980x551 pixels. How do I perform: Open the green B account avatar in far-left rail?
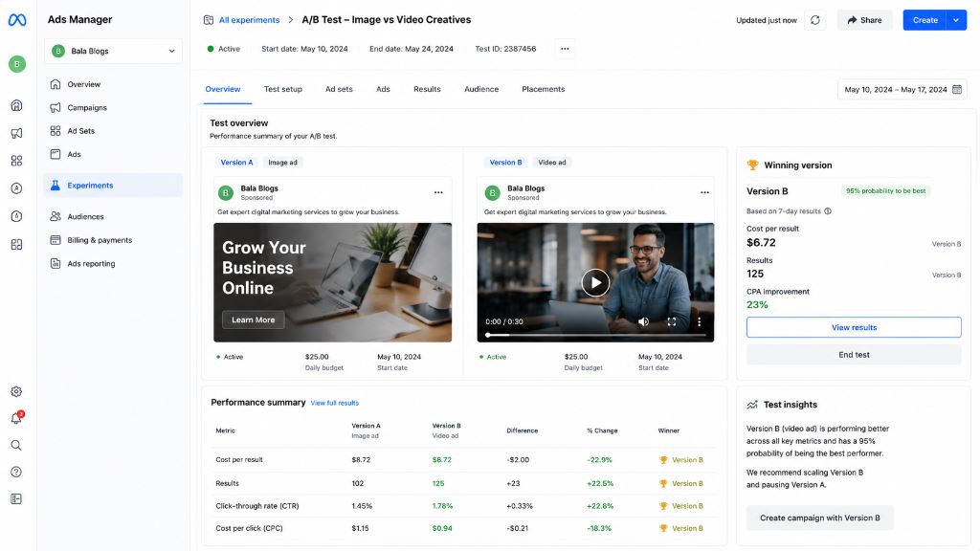click(17, 64)
